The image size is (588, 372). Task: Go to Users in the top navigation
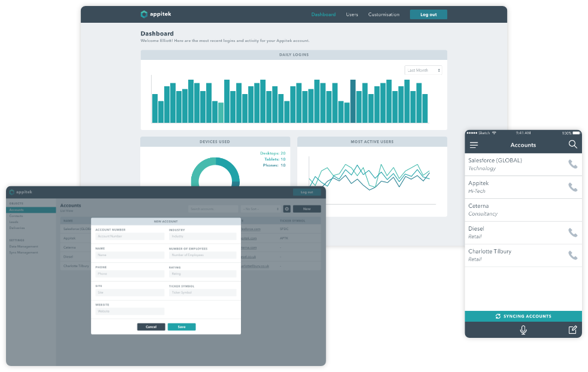(352, 14)
